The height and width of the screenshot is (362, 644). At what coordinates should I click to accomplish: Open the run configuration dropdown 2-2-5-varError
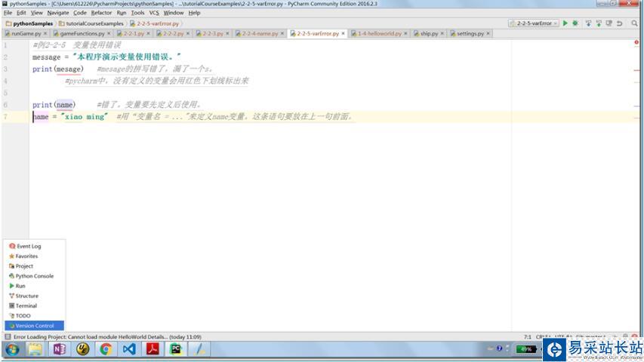(x=534, y=23)
